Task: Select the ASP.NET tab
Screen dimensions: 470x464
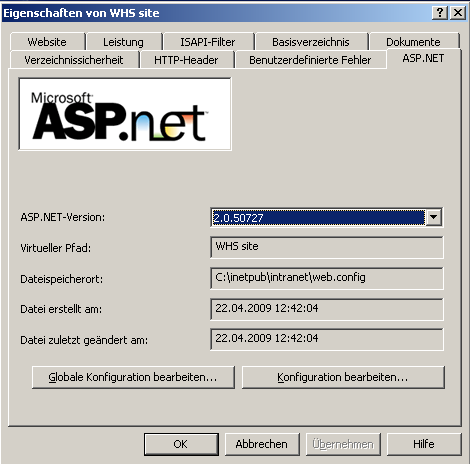Action: 423,58
